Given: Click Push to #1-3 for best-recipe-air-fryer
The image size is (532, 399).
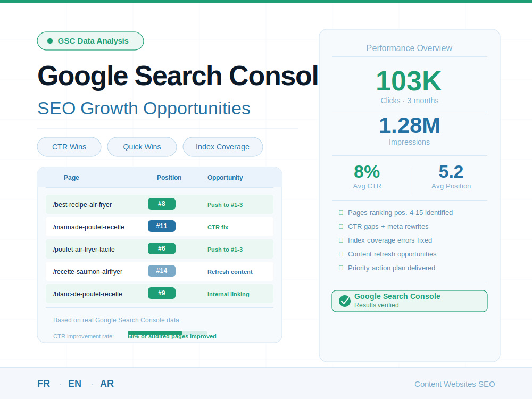Looking at the screenshot, I should click(x=225, y=205).
